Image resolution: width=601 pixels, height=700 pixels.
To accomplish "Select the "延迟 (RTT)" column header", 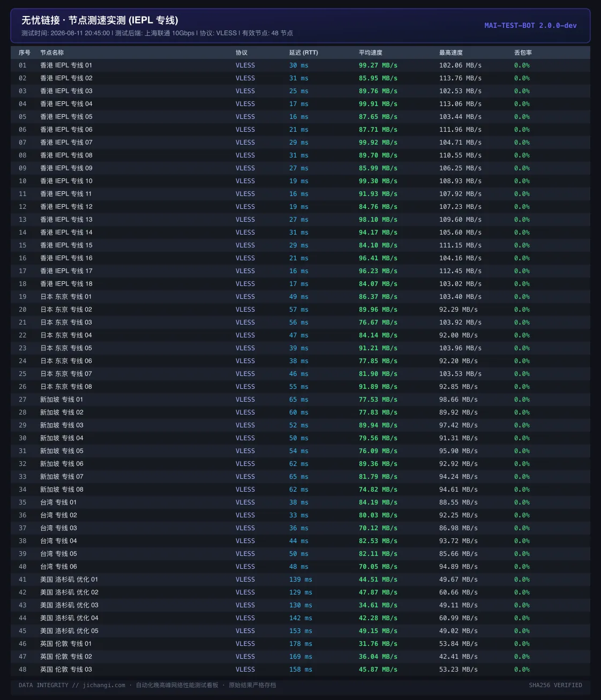I will 304,52.
